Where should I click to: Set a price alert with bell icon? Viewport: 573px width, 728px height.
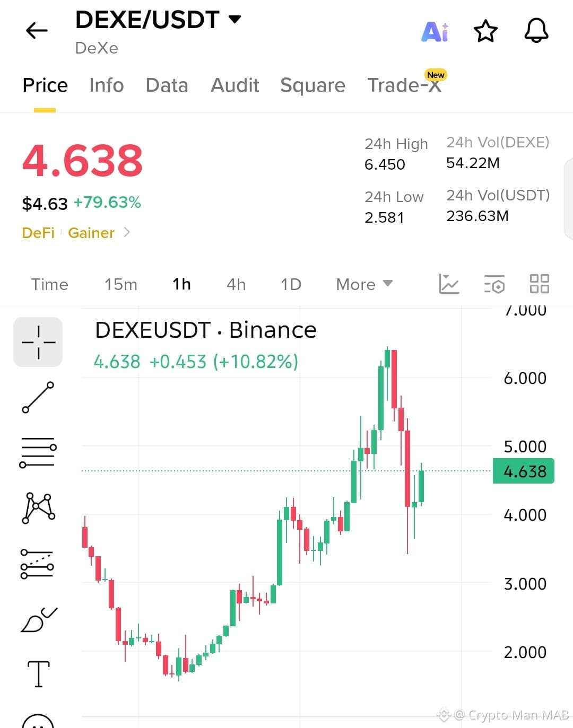pyautogui.click(x=536, y=30)
